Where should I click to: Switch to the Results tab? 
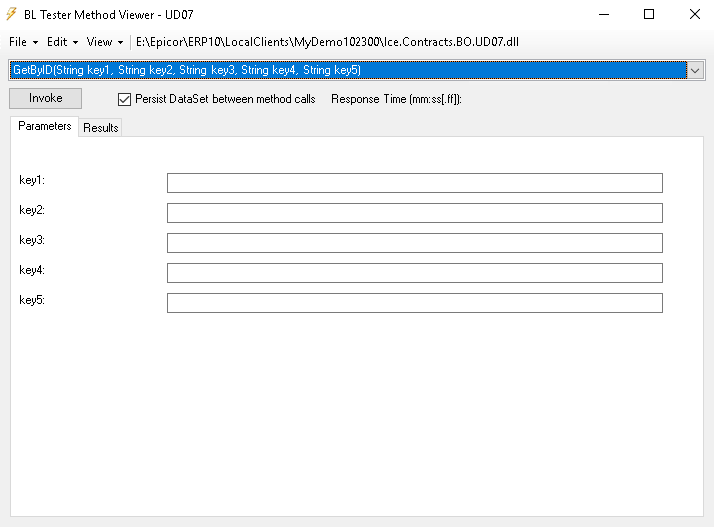tap(101, 128)
